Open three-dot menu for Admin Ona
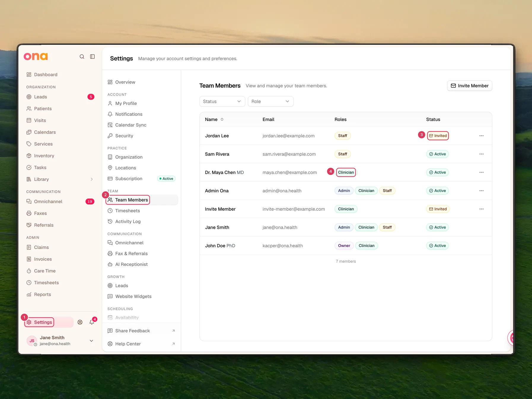The image size is (532, 399). [x=481, y=191]
